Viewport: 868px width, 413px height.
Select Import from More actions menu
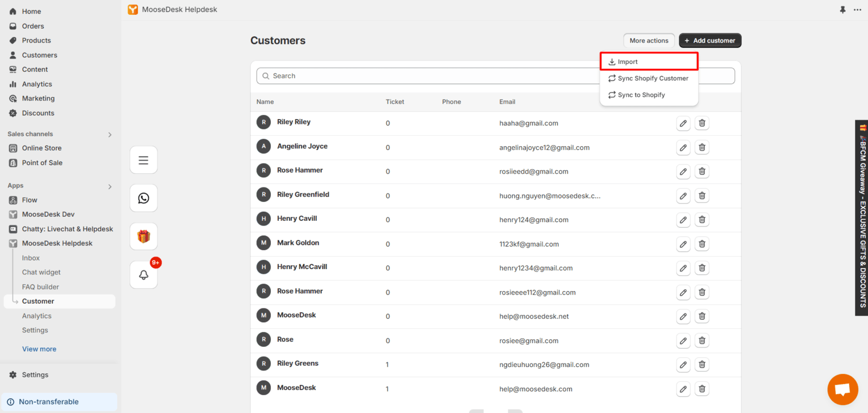(x=649, y=62)
